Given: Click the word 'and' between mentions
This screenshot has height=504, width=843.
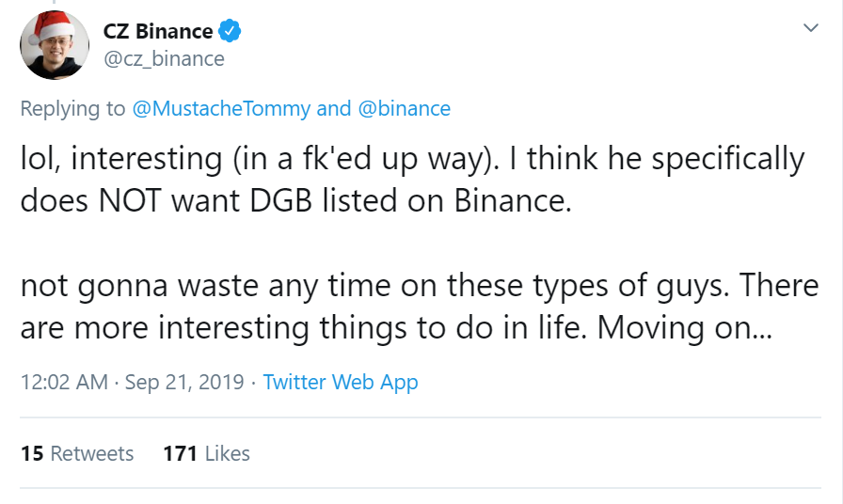Looking at the screenshot, I should 334,108.
